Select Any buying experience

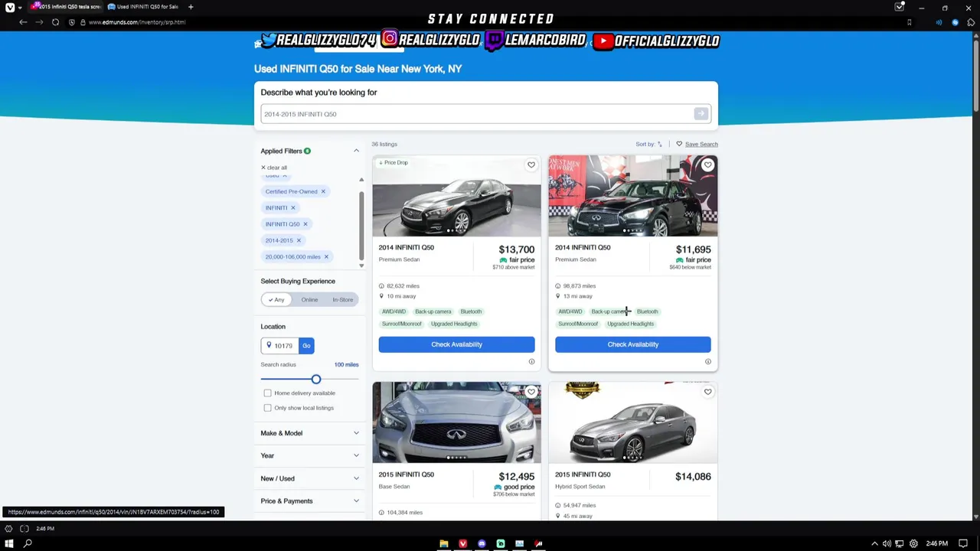point(276,300)
